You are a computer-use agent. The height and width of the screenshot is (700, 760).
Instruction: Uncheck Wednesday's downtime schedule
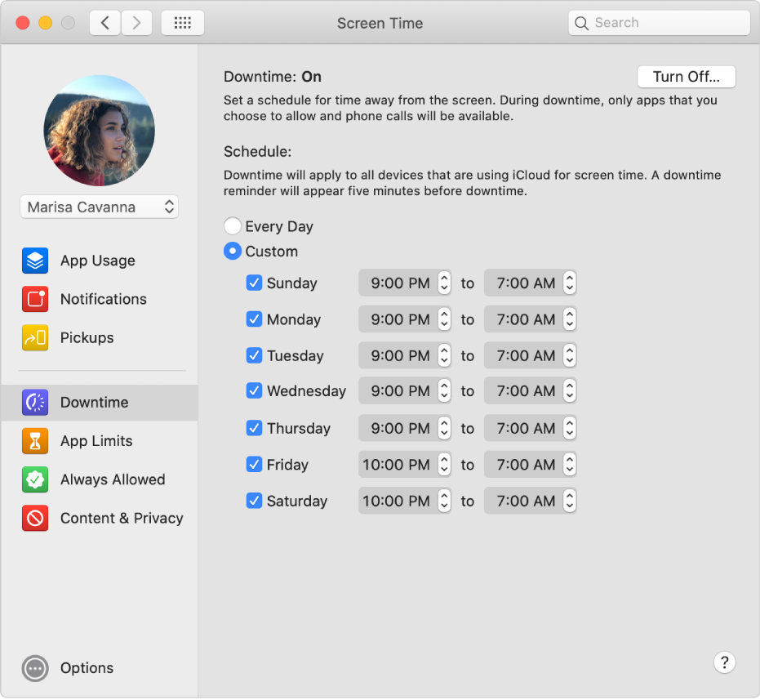(x=255, y=390)
